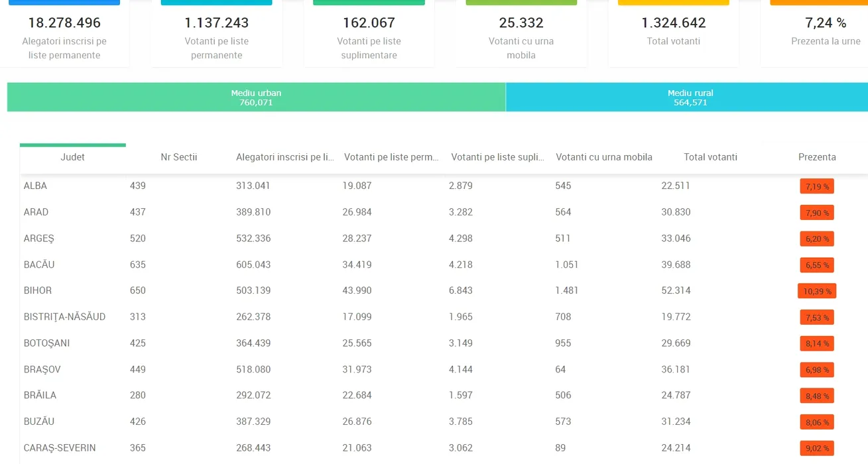Click the 6,20 % badge for ARGEȘ

[x=816, y=239]
